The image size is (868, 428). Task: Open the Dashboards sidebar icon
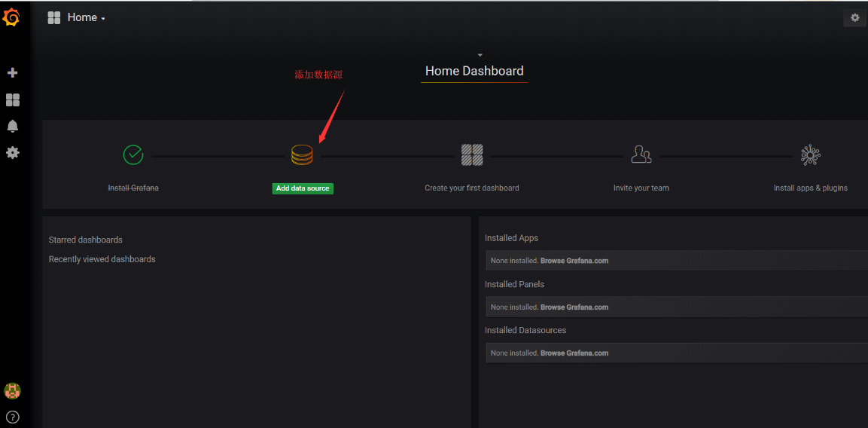pos(12,99)
